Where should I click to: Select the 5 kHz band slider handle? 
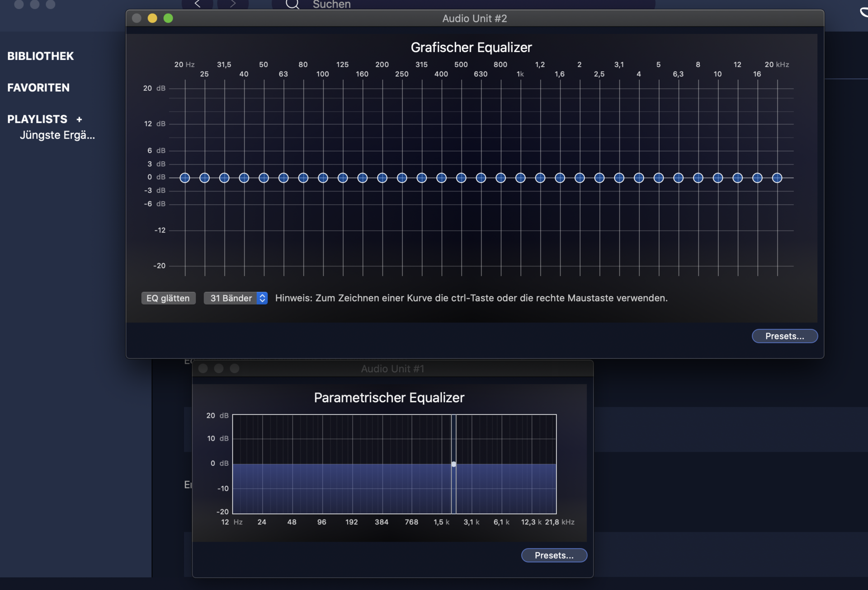[x=659, y=178]
